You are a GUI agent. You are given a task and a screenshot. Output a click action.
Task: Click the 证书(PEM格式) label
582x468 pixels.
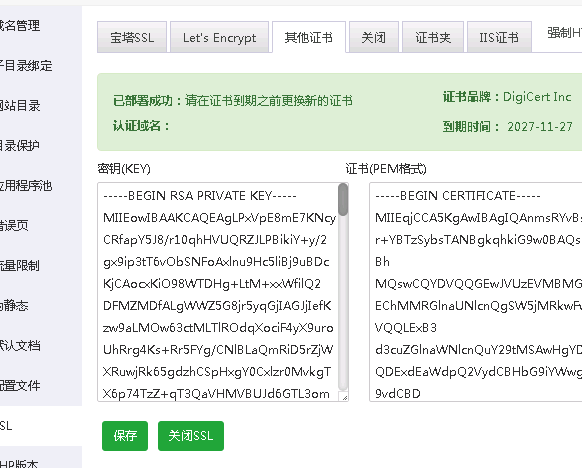[x=386, y=169]
